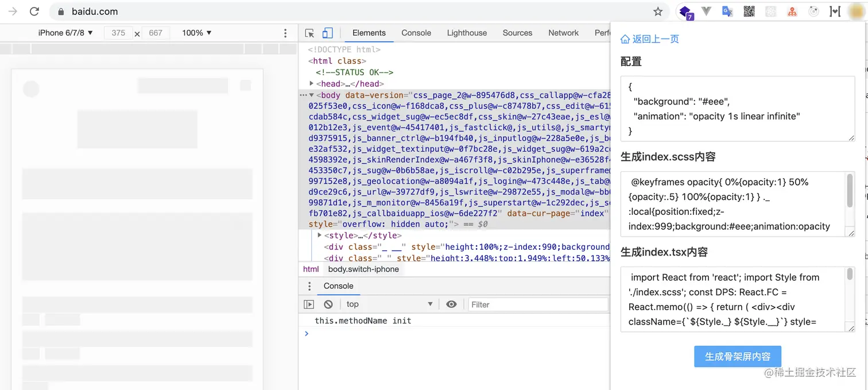Open the Lighthouse panel
Screen dimensions: 868x390
click(x=467, y=33)
